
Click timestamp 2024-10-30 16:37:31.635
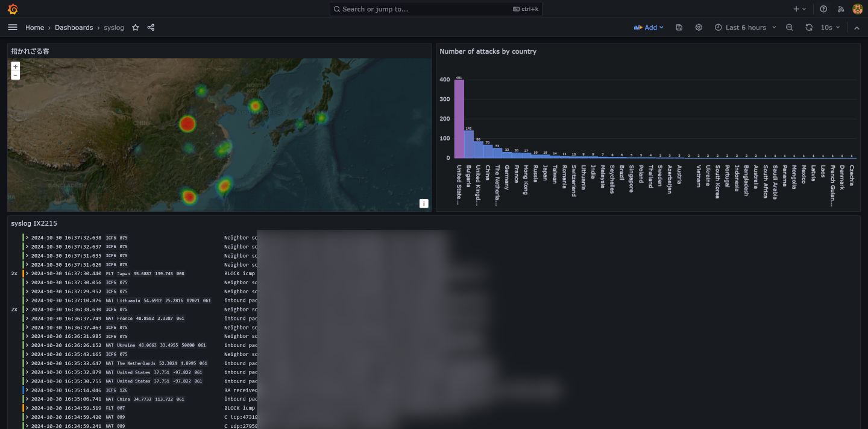coord(66,256)
